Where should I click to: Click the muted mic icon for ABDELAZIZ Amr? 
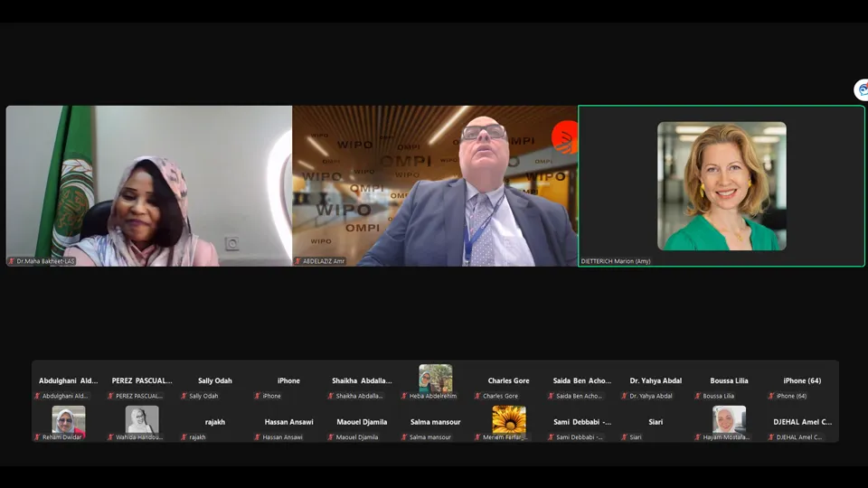click(x=297, y=261)
